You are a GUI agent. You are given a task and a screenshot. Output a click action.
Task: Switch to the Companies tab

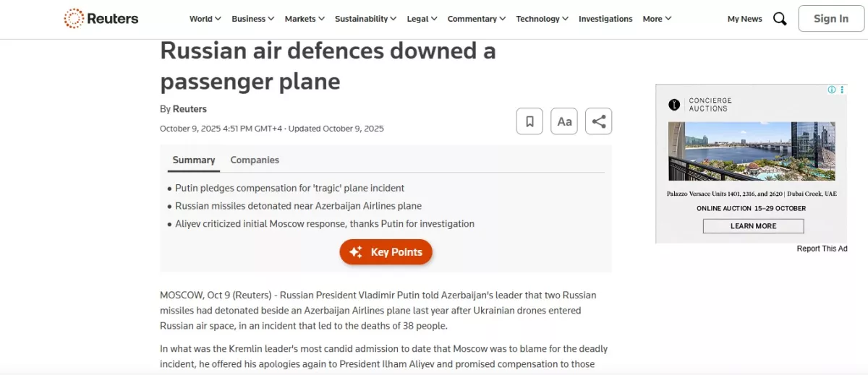255,160
